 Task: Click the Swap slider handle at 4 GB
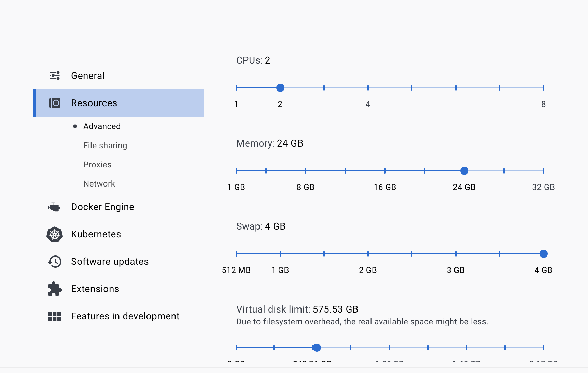click(544, 254)
